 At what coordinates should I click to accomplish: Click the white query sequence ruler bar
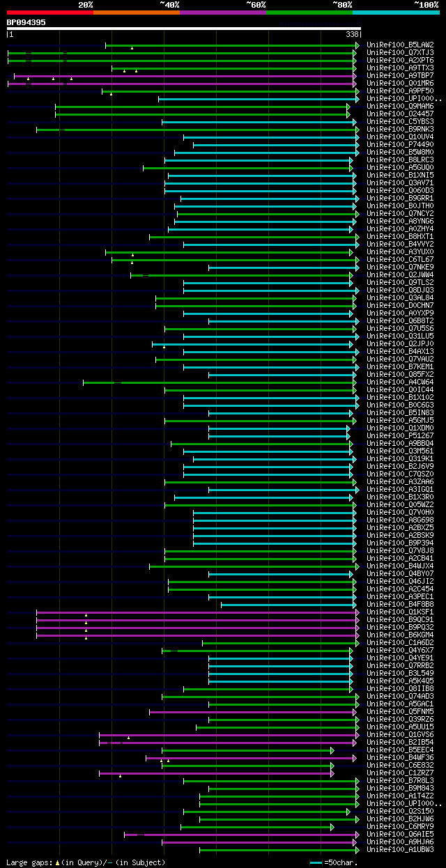[x=183, y=29]
